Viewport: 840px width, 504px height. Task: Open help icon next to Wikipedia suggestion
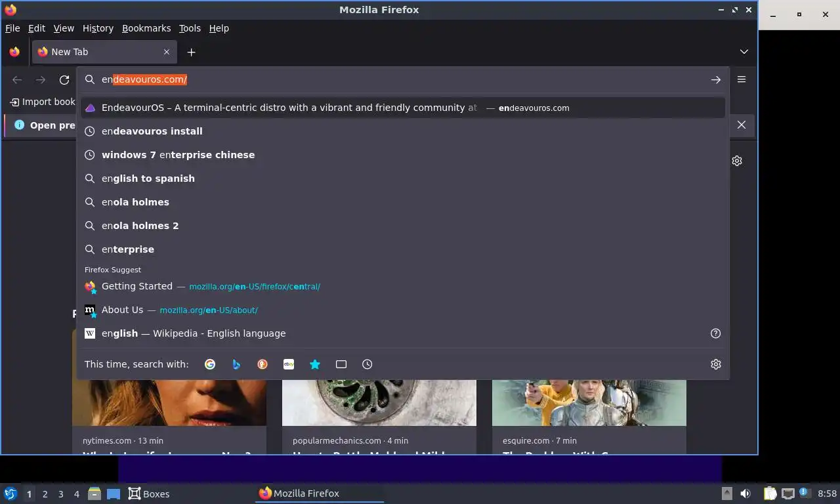(716, 333)
